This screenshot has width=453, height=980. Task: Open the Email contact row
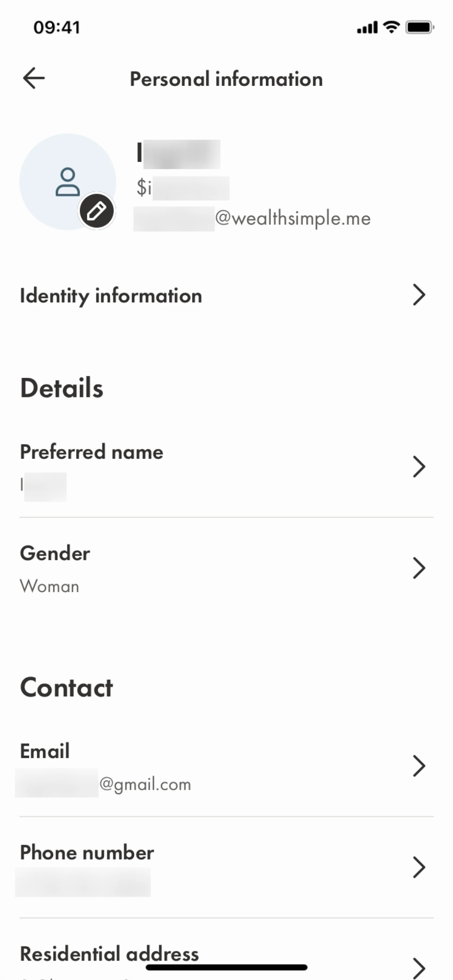(45, 751)
